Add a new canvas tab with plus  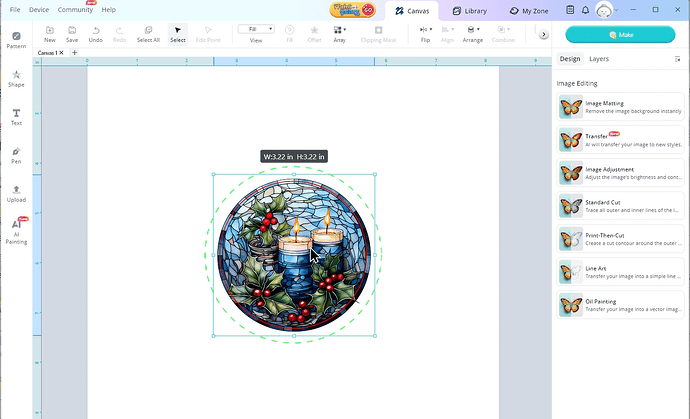coord(74,52)
